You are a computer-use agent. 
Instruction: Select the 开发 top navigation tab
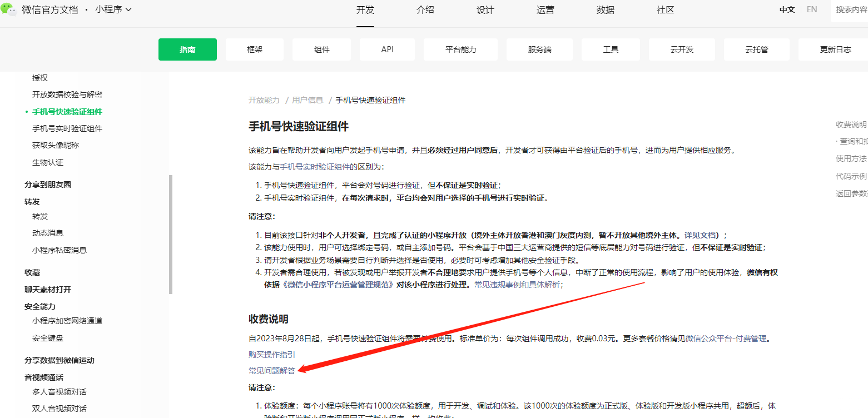(x=365, y=9)
